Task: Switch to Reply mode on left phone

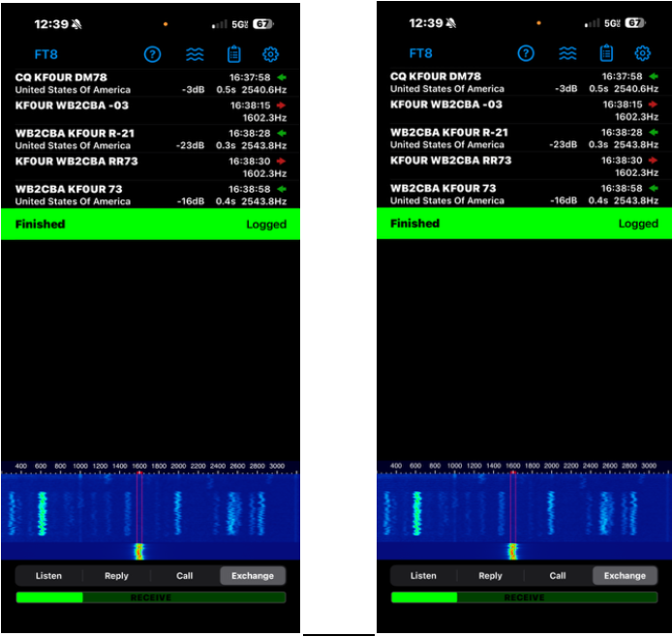Action: (116, 575)
